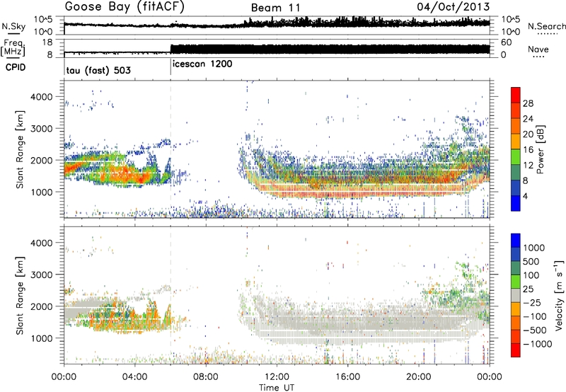
Task: Click the date '04/Oct/2013'
Action: [453, 7]
